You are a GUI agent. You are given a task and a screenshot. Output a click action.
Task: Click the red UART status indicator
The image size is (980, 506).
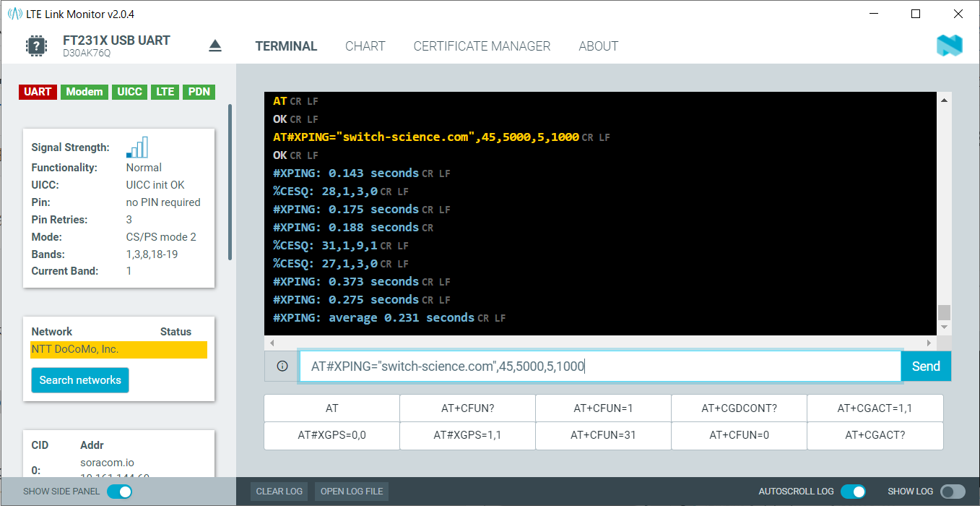click(x=38, y=92)
